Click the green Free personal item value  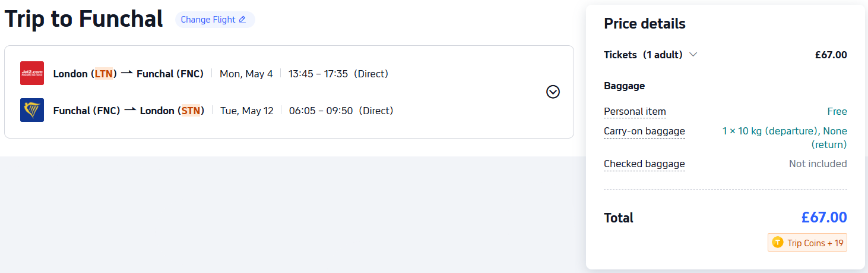(837, 111)
